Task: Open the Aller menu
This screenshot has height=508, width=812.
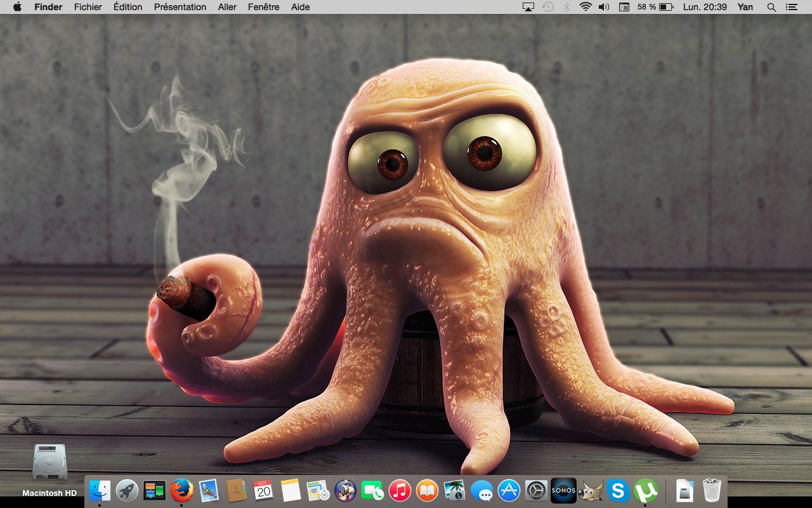Action: pos(227,7)
